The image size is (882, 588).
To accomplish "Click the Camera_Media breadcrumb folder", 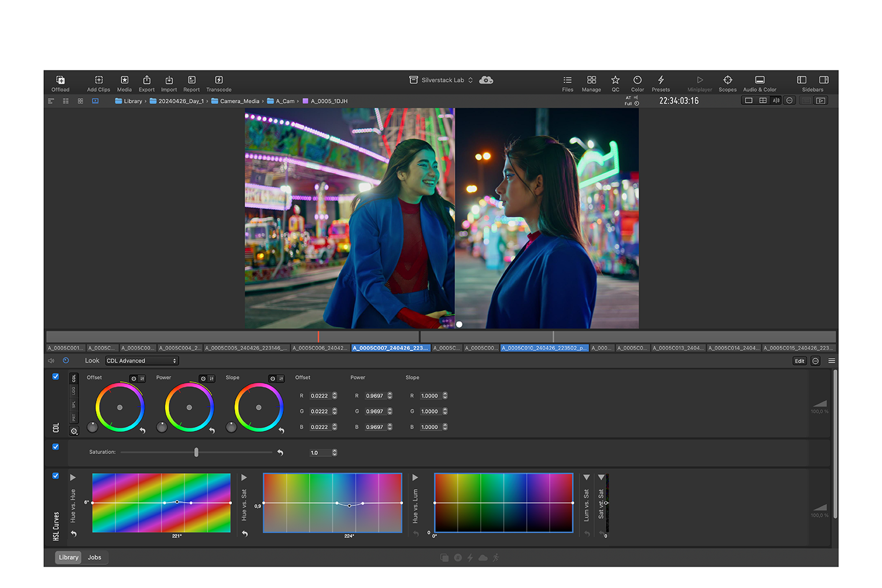I will [x=239, y=101].
